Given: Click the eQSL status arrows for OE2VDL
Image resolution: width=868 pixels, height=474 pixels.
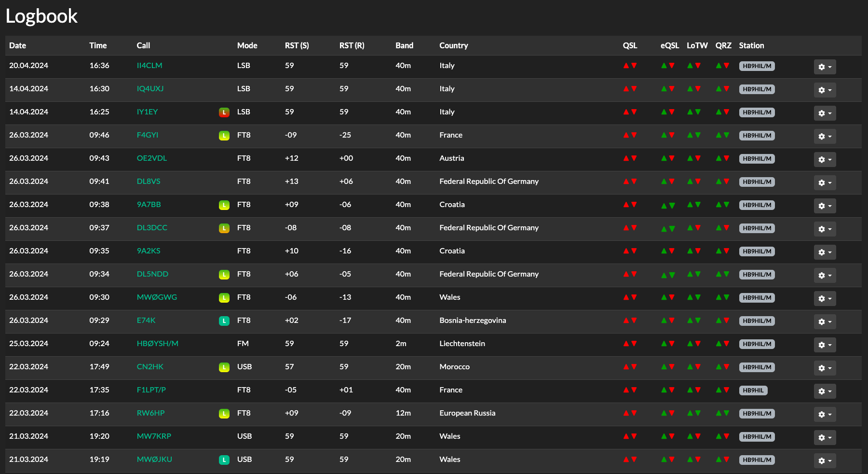Looking at the screenshot, I should (667, 158).
